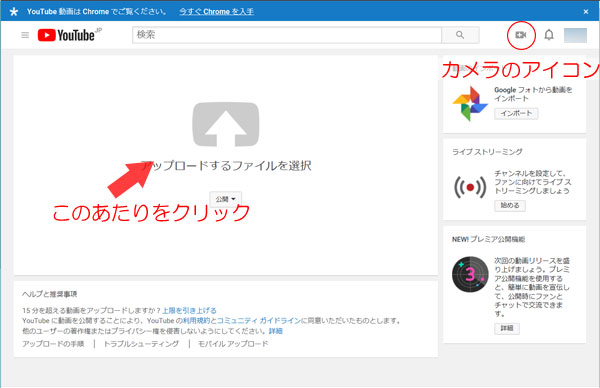Viewport: 600px width, 388px height.
Task: Click the star icon in the banner
Action: (x=14, y=11)
